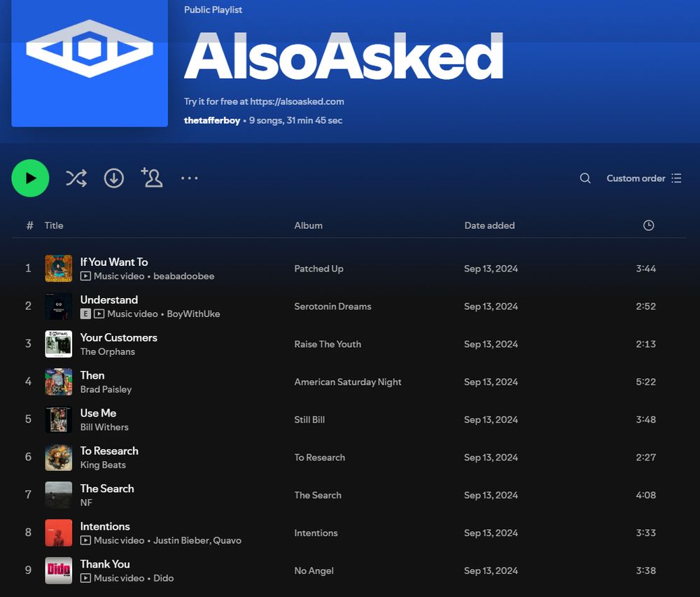
Task: Click the Explicit badge on Understand
Action: click(85, 314)
